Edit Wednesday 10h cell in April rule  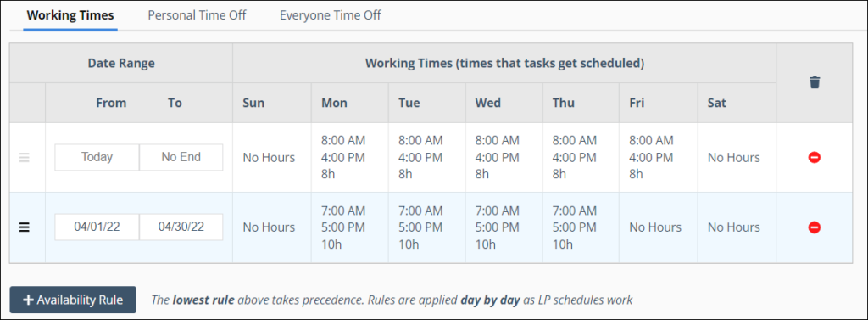click(x=504, y=227)
